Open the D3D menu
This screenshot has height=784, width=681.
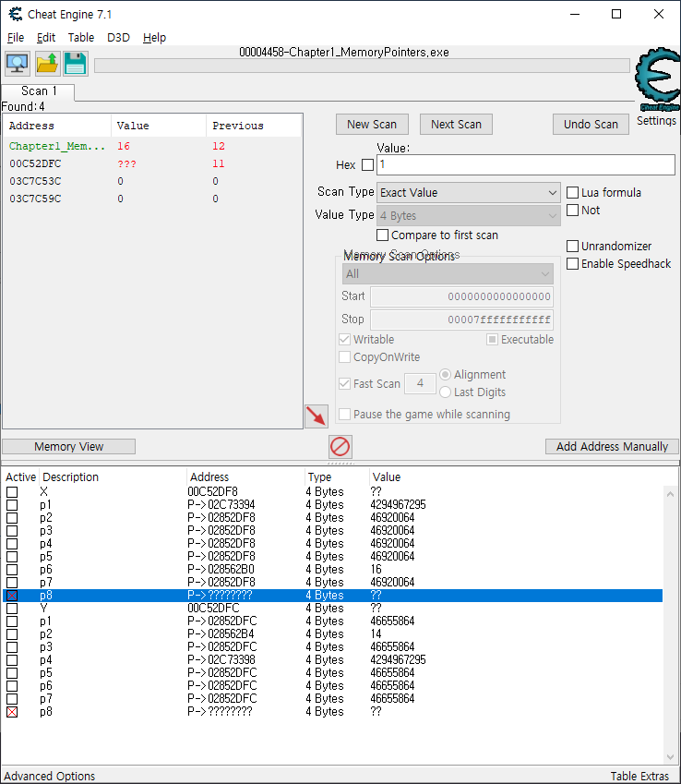118,38
